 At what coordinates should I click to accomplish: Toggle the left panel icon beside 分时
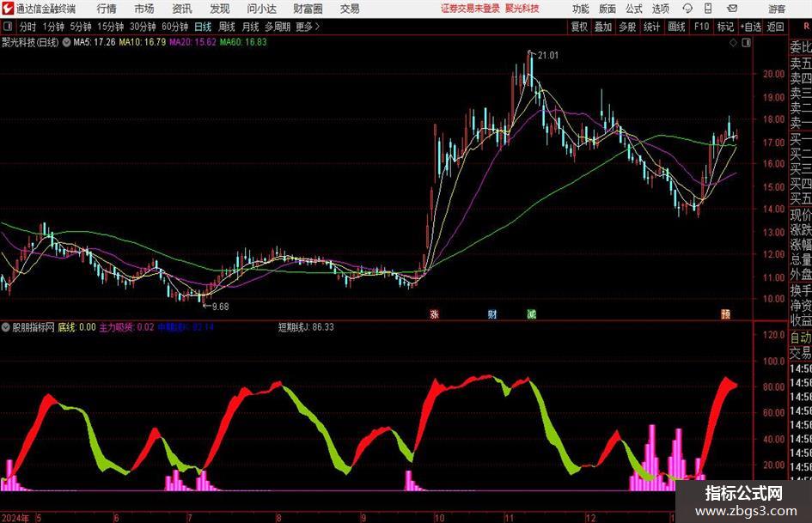pyautogui.click(x=7, y=27)
